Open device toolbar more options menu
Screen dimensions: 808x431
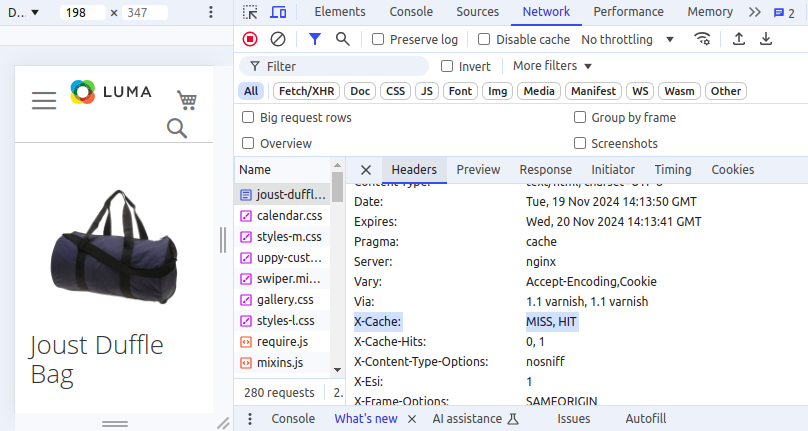tap(210, 12)
